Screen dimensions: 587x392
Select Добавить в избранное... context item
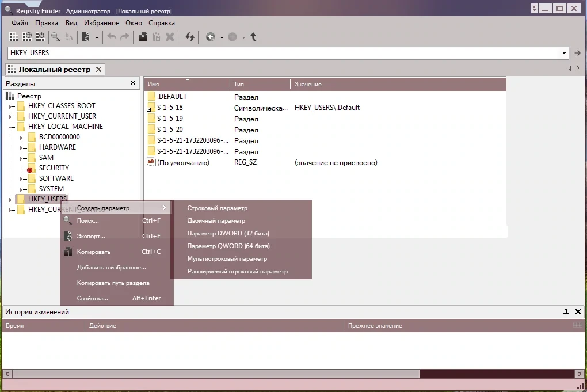click(116, 267)
